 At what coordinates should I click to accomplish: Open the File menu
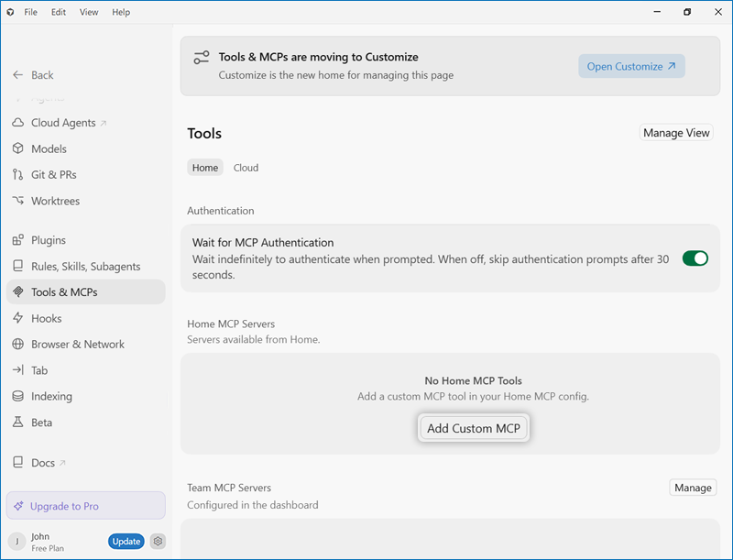[31, 12]
